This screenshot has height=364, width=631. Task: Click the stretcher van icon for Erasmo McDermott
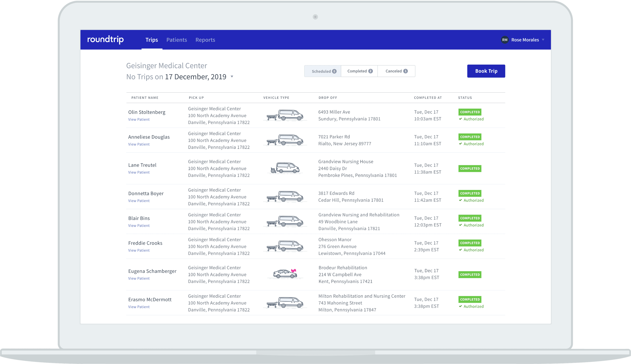pos(285,302)
